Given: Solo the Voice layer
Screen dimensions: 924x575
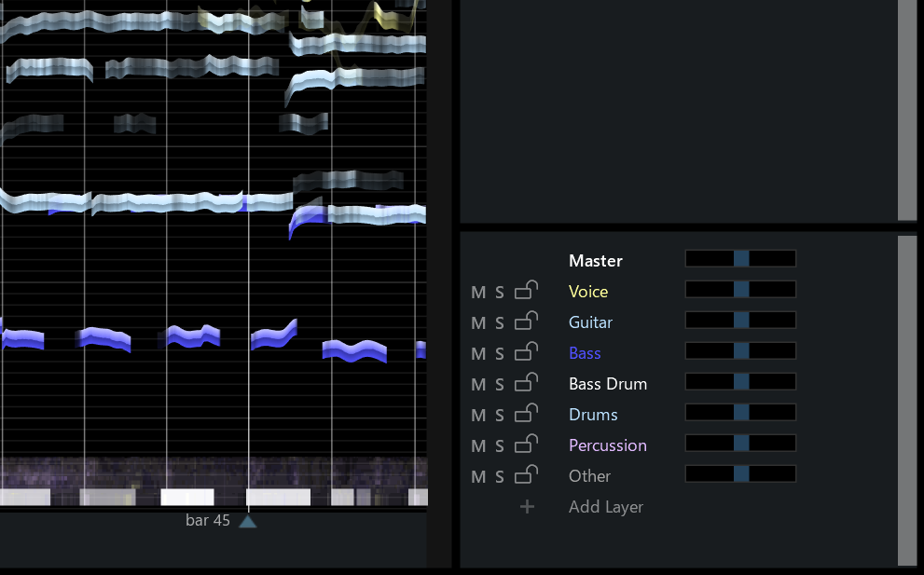Looking at the screenshot, I should coord(500,293).
